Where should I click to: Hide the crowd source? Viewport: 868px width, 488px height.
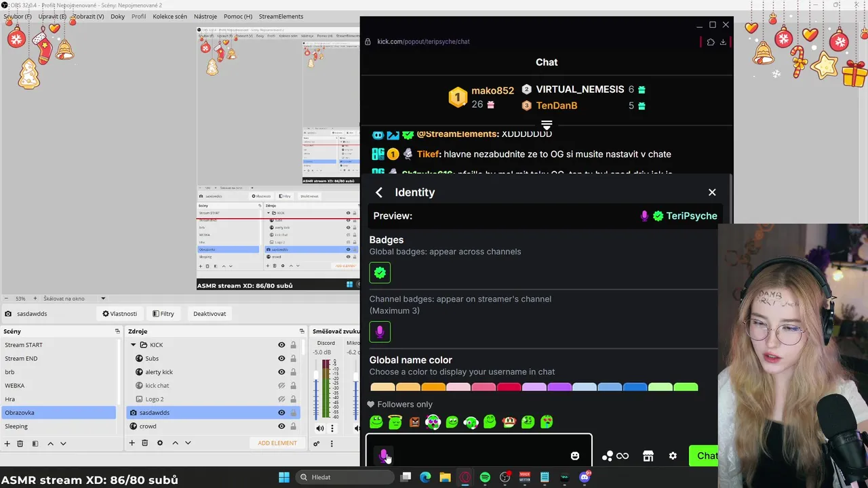(x=281, y=426)
